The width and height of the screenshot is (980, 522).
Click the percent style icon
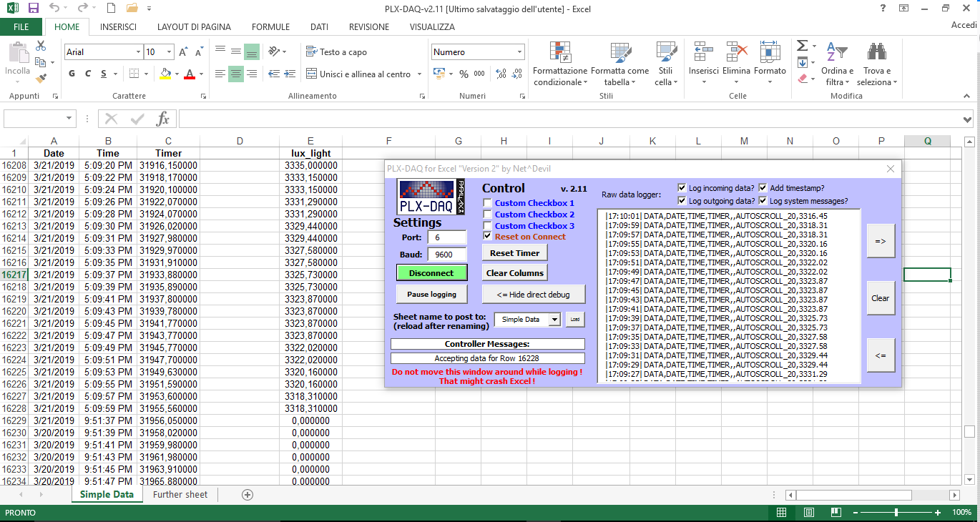coord(464,74)
